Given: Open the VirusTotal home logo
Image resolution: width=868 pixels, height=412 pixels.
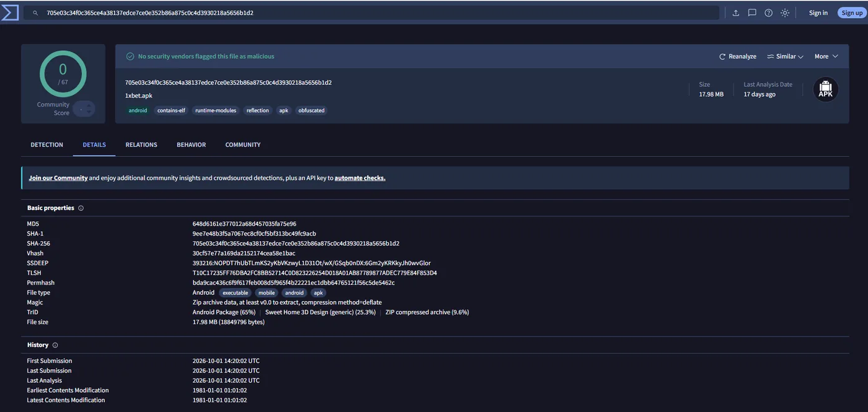Looking at the screenshot, I should 9,12.
